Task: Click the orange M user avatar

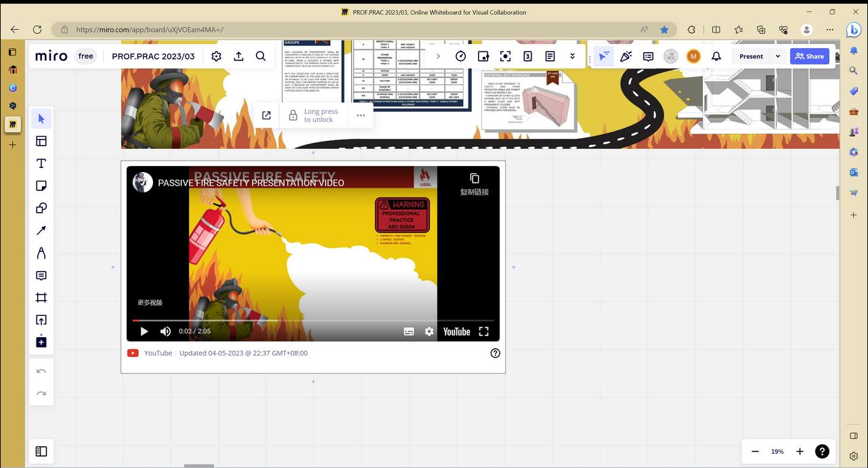Action: [693, 56]
